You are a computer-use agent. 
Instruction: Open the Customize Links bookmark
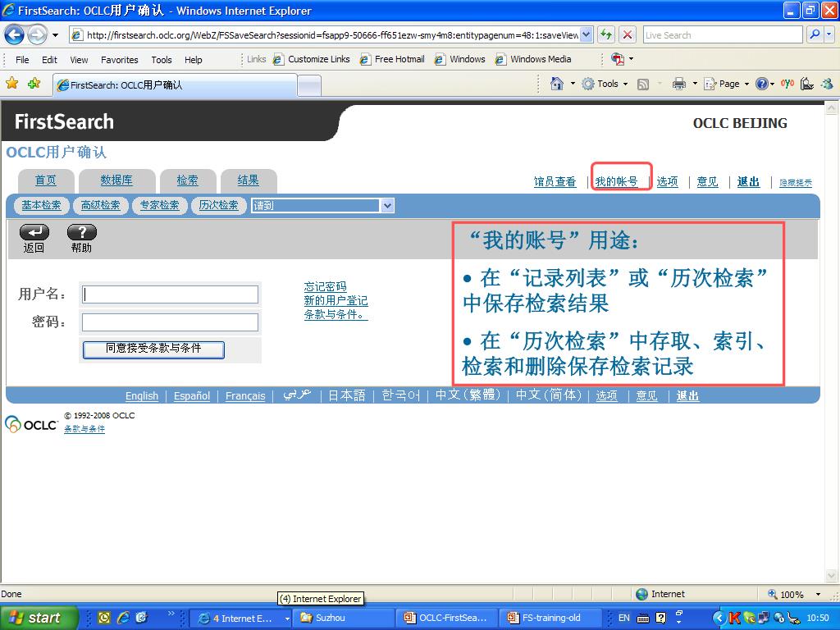[311, 59]
